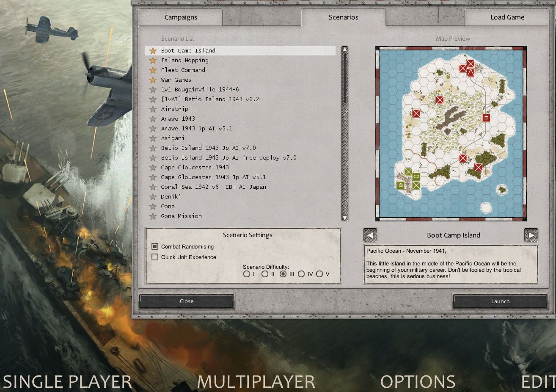Viewport: 556px width, 392px height.
Task: Click the scenario list scrollbar up arrow
Action: pos(344,50)
